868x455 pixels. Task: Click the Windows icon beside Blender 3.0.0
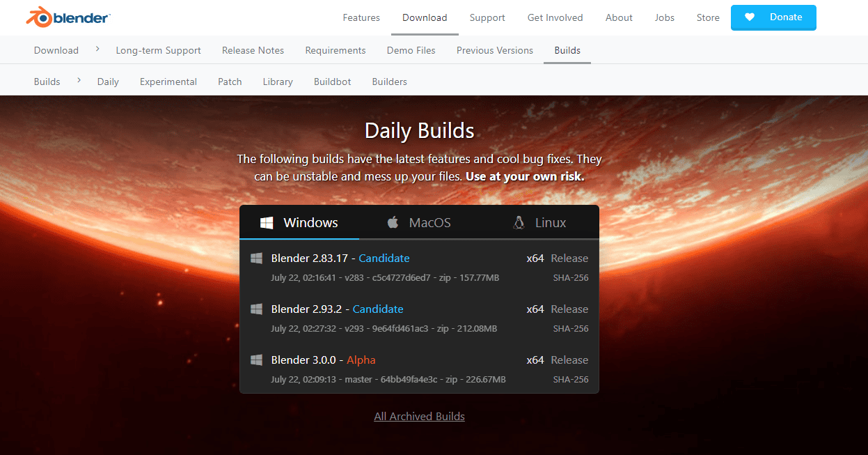tap(256, 360)
